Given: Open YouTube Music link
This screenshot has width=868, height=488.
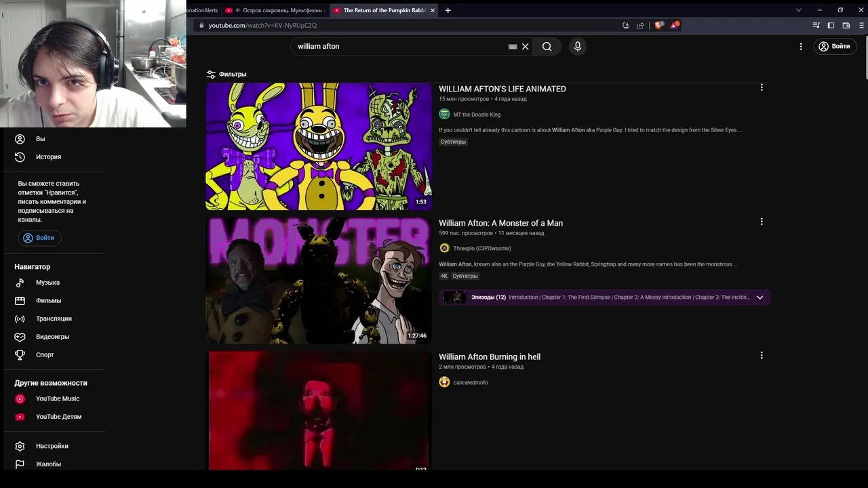Looking at the screenshot, I should 54,399.
